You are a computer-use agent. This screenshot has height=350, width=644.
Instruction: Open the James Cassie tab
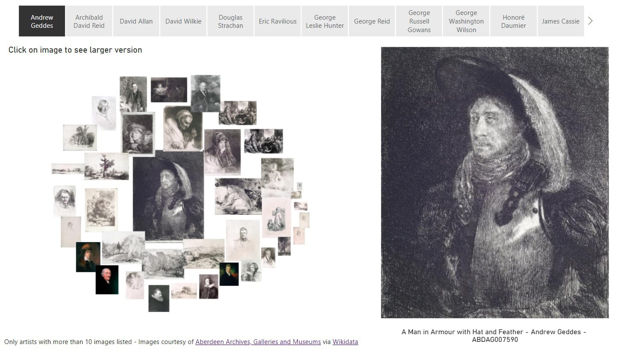[561, 21]
